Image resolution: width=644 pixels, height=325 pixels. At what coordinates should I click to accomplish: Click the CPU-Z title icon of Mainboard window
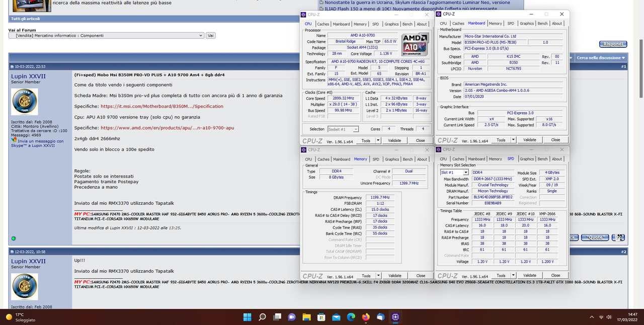pyautogui.click(x=438, y=14)
